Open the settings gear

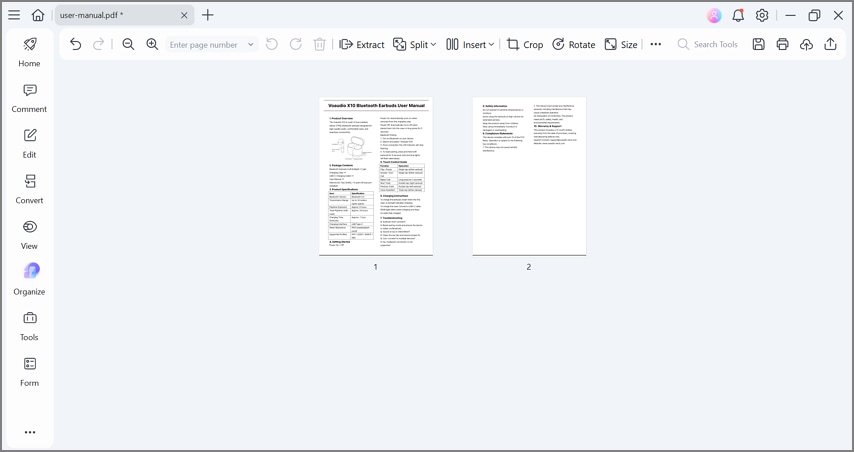[762, 15]
